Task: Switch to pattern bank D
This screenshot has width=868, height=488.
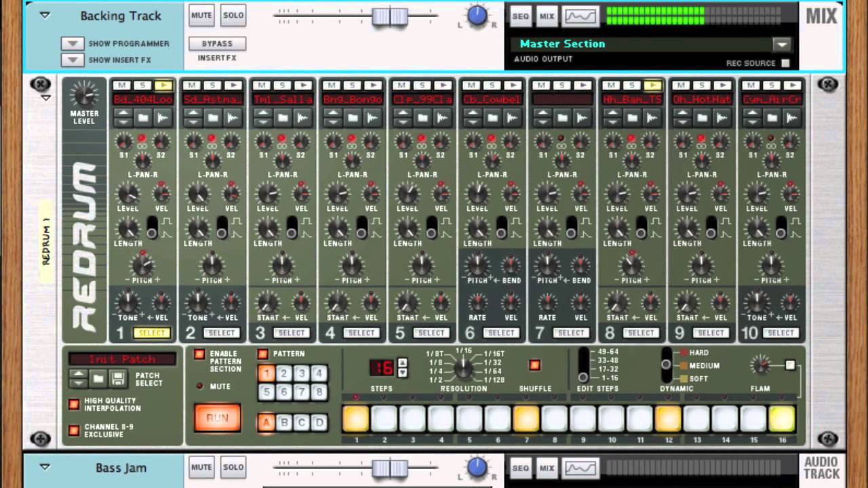Action: 318,422
